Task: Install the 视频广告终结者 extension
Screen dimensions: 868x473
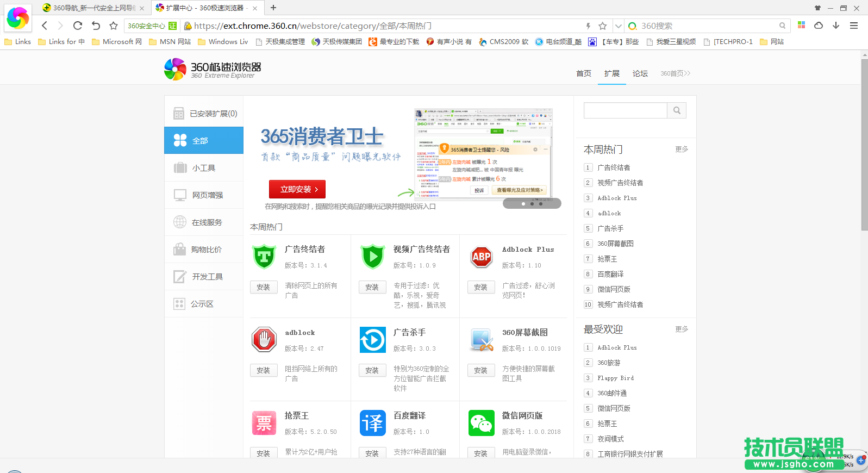Action: 372,287
